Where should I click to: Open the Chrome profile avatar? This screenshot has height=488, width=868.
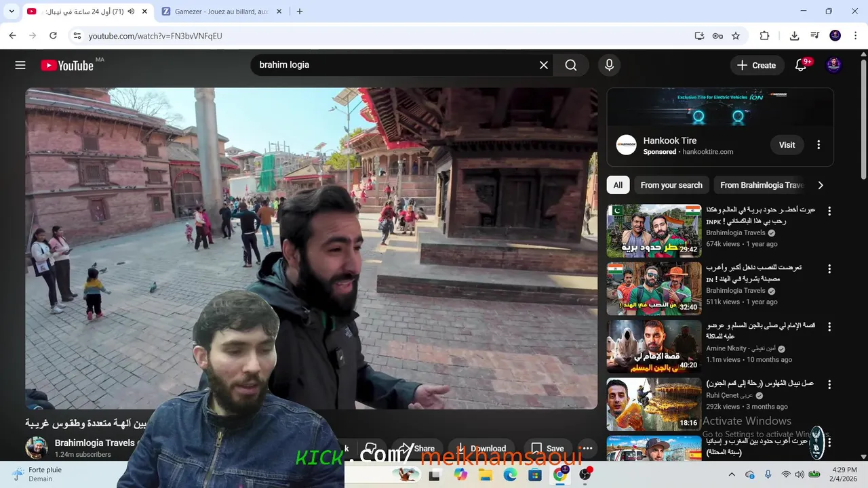[x=835, y=36]
